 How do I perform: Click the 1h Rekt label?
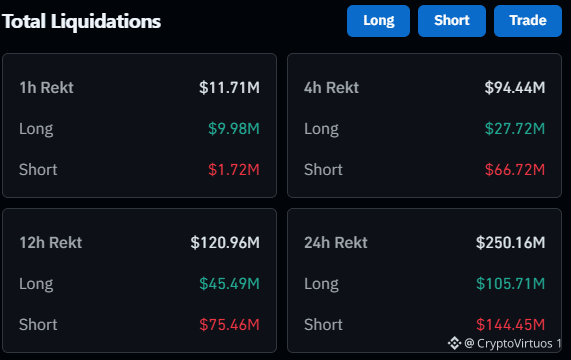pos(46,88)
